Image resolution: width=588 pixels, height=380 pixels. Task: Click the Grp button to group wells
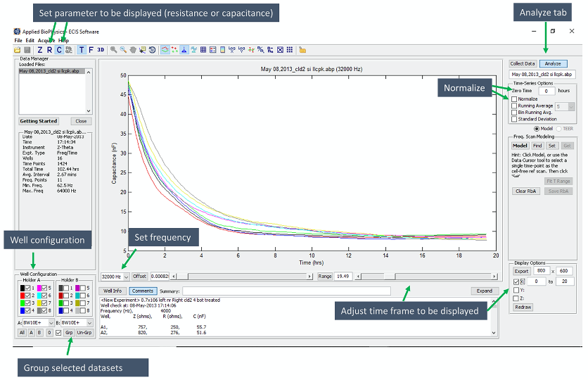pos(69,332)
